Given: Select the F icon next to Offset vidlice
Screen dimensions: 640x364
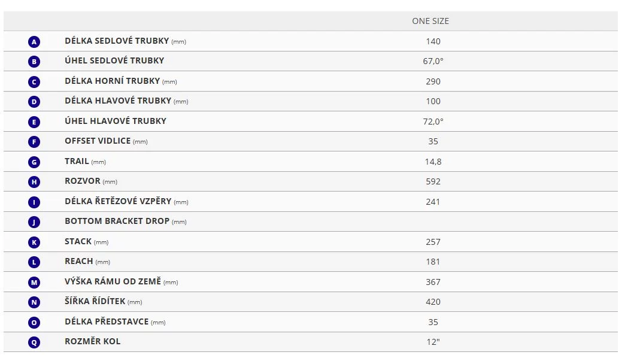Looking at the screenshot, I should point(34,142).
